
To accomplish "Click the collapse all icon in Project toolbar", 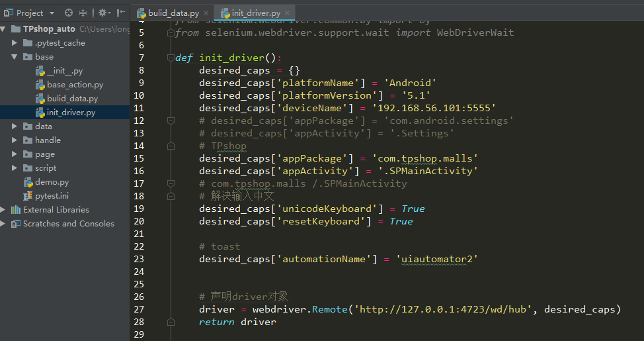I will 83,13.
